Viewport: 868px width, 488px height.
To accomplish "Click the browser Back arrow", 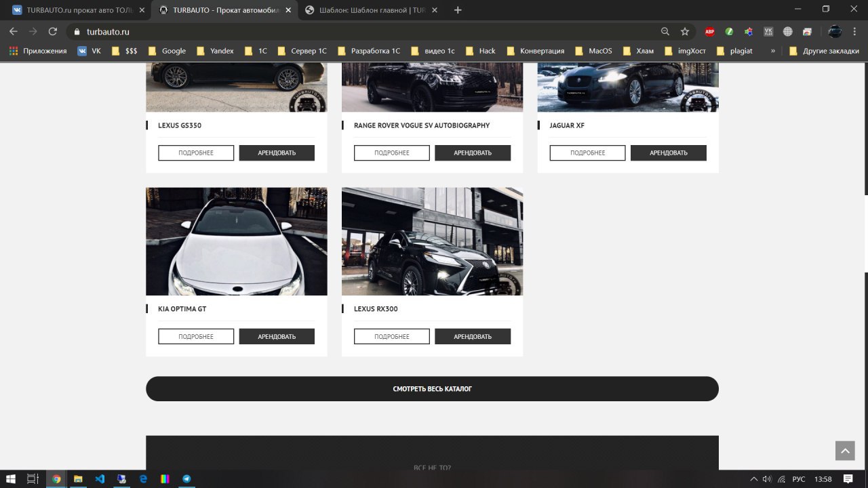I will (14, 31).
